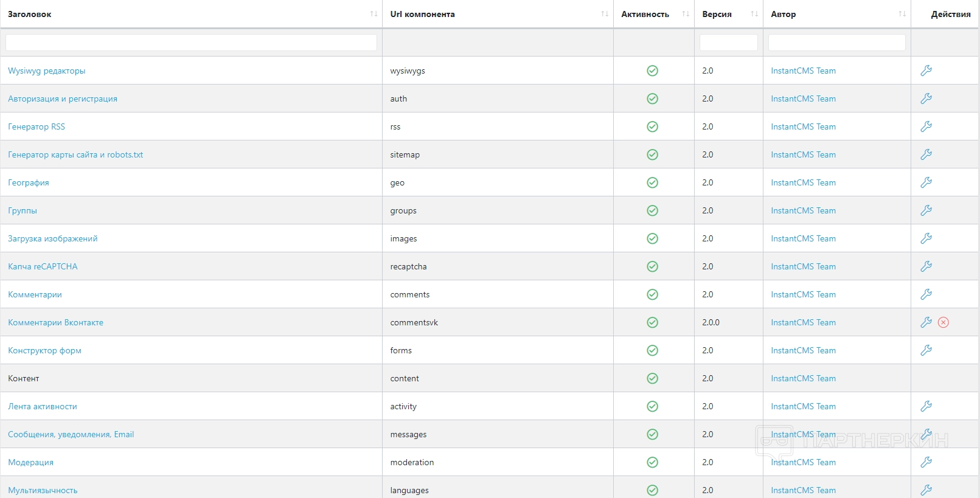Click the wrench icon for Капча reCAPTCHA
The image size is (980, 498).
(926, 266)
